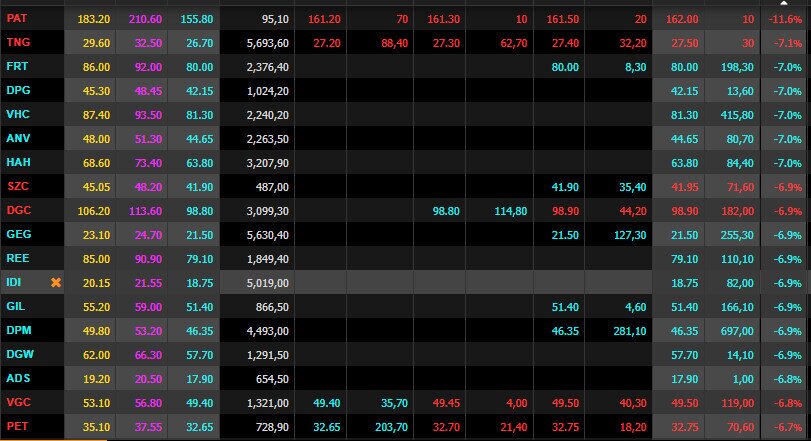The width and height of the screenshot is (811, 441).
Task: Click ADS percent change -6.8%
Action: (788, 379)
